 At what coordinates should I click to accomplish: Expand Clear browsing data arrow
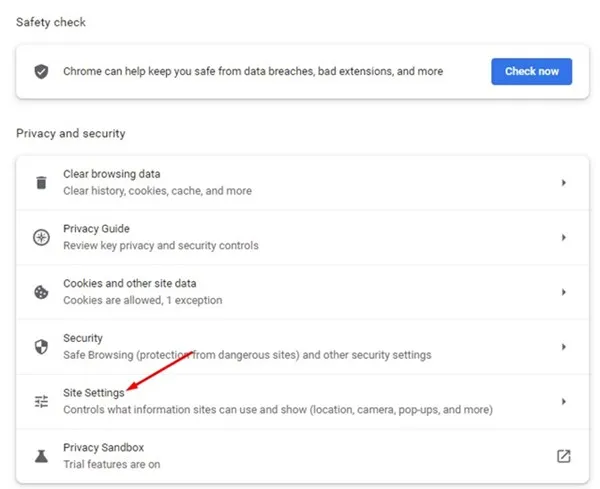tap(564, 183)
